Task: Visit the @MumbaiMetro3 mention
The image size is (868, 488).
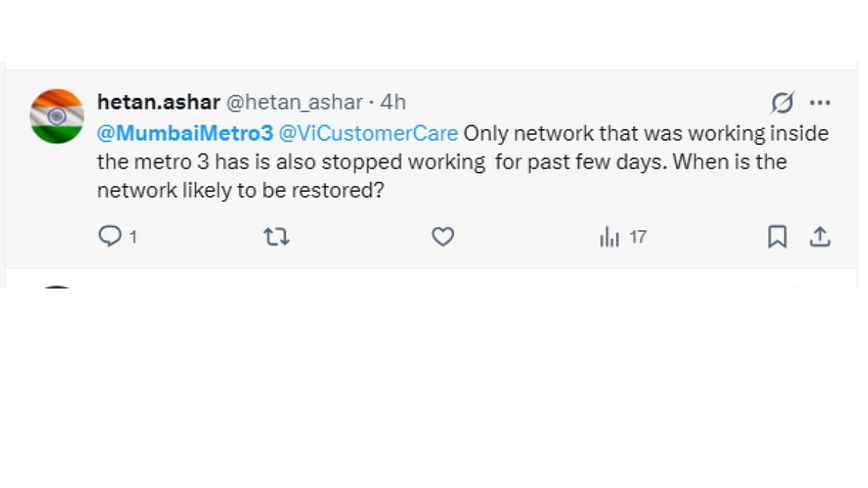Action: click(185, 134)
